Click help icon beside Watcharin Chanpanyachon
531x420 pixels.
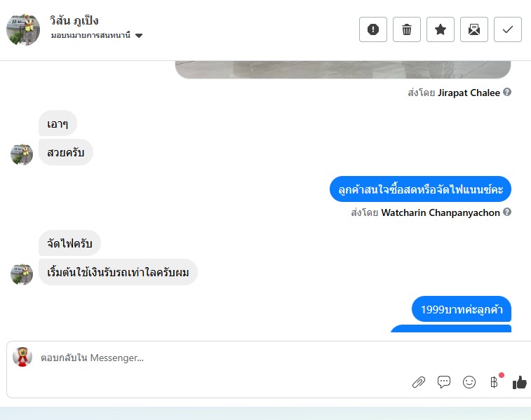pos(507,212)
